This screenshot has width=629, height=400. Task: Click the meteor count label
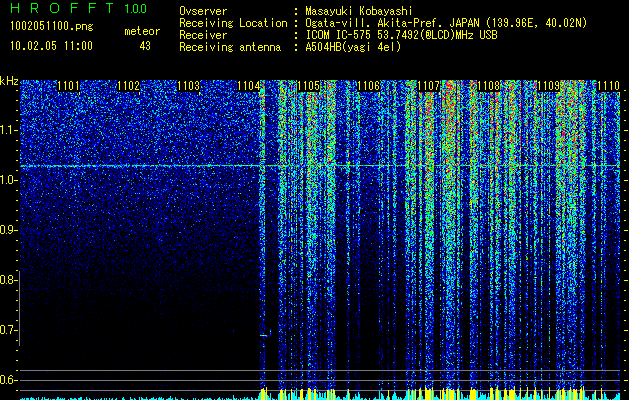click(x=142, y=31)
